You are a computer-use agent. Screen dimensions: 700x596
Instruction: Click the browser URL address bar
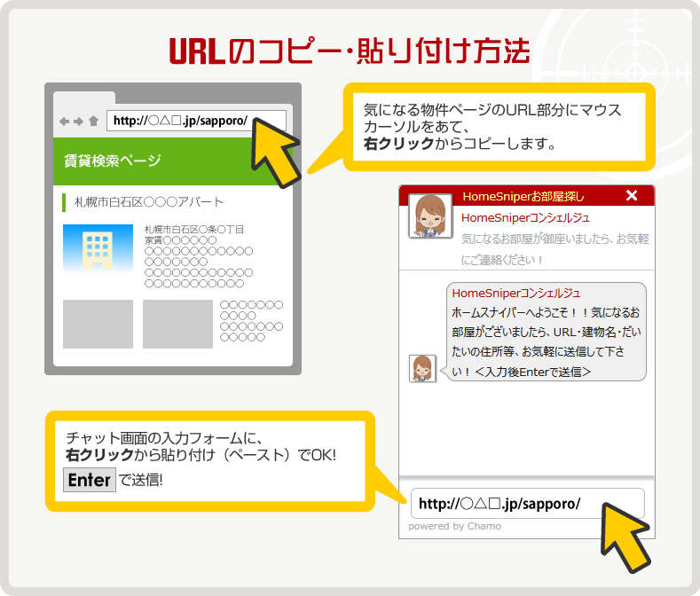click(x=196, y=121)
